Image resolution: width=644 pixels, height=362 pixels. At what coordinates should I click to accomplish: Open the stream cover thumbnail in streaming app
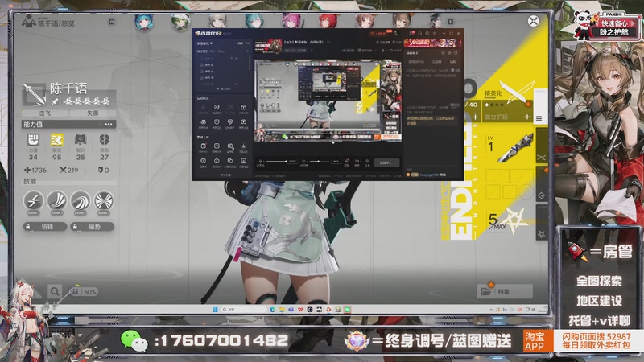pyautogui.click(x=268, y=47)
